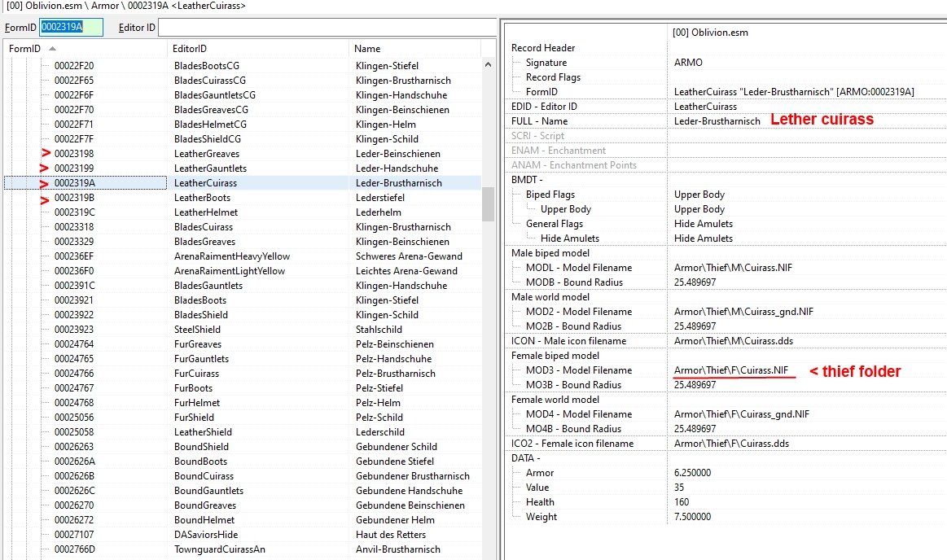This screenshot has width=947, height=560.
Task: Select the TownguardCuirassAn record
Action: [x=243, y=549]
